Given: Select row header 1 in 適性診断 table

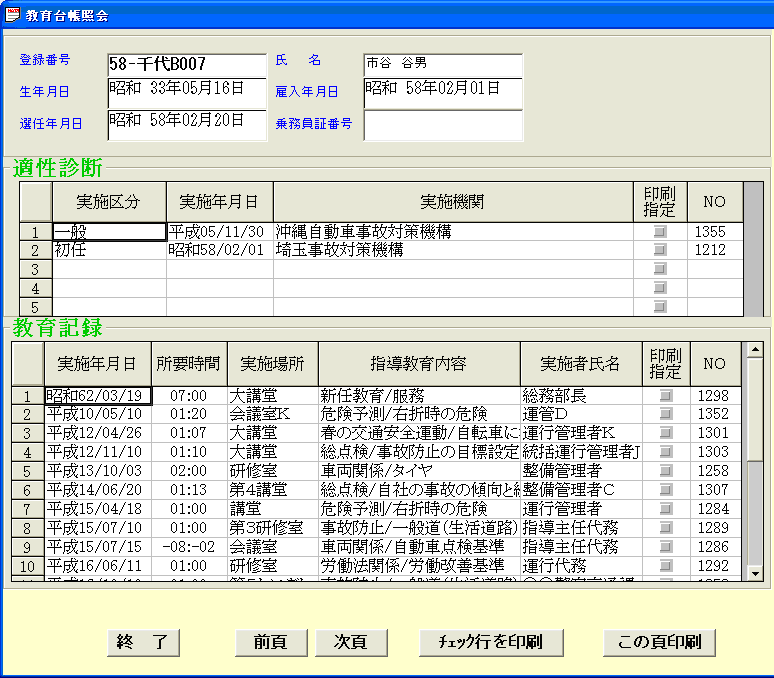Looking at the screenshot, I should pyautogui.click(x=36, y=232).
